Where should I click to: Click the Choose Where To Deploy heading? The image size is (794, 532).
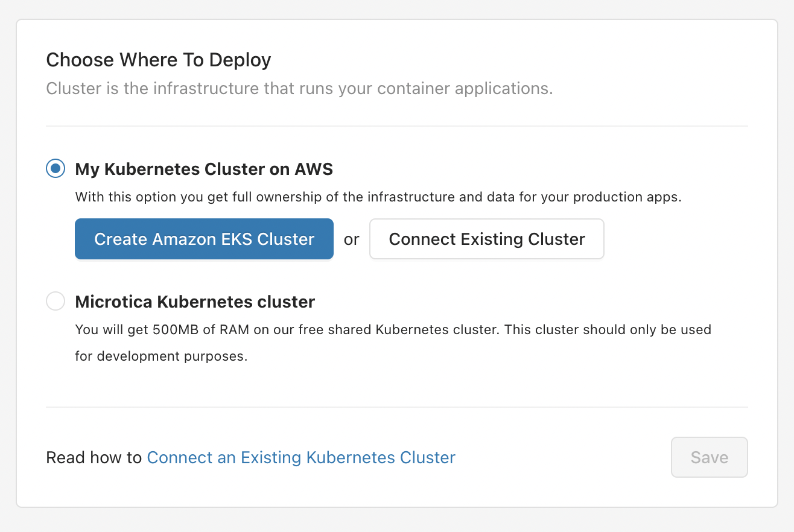click(158, 60)
